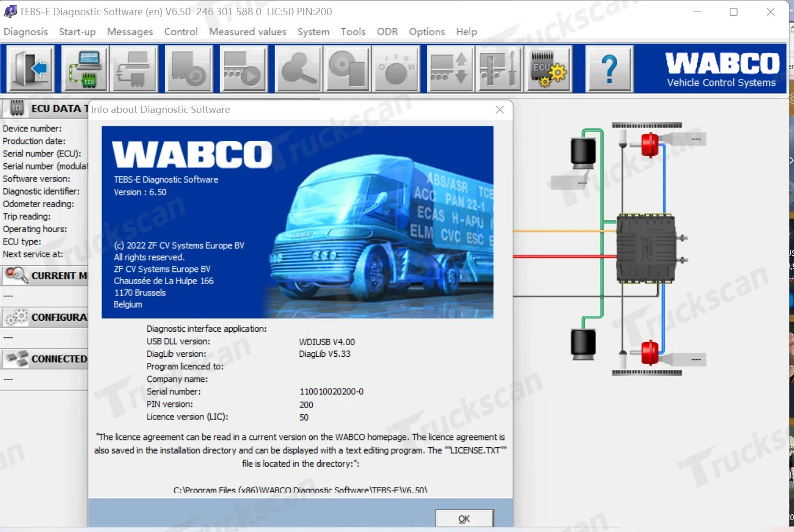Click the test run truck icon
Viewport: 794px width, 532px height.
point(243,69)
